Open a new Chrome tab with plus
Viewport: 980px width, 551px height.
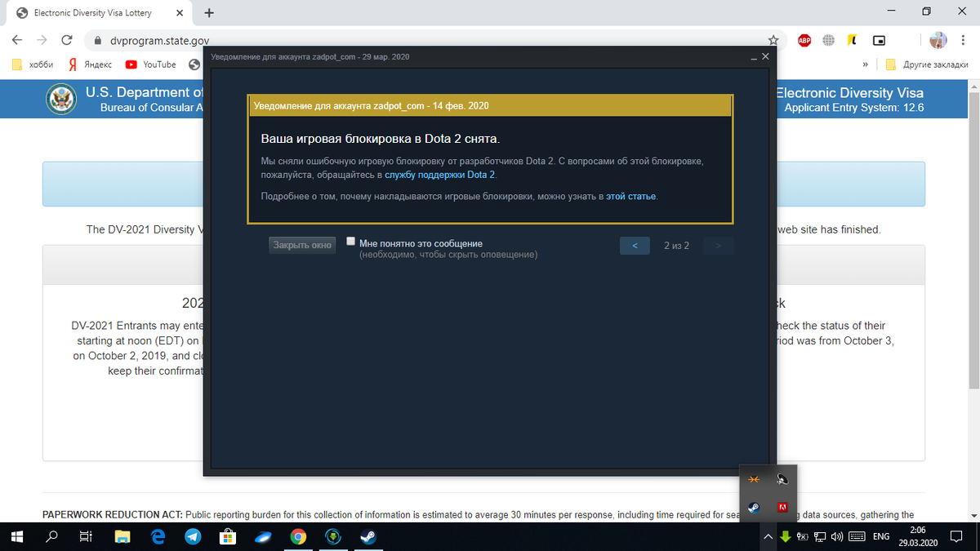pos(209,12)
